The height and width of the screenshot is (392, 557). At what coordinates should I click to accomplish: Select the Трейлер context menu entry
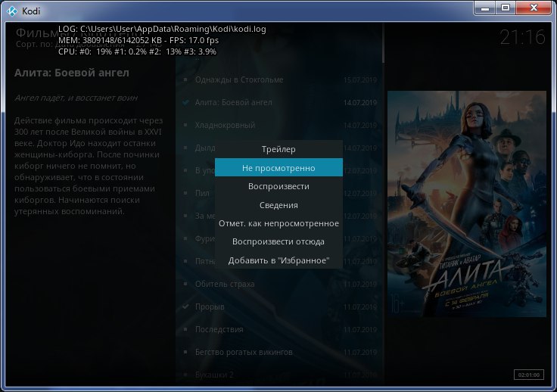278,149
